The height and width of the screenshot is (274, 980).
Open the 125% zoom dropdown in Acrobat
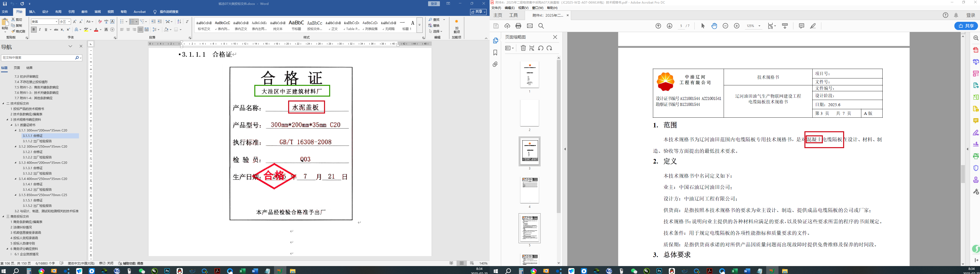coord(759,26)
